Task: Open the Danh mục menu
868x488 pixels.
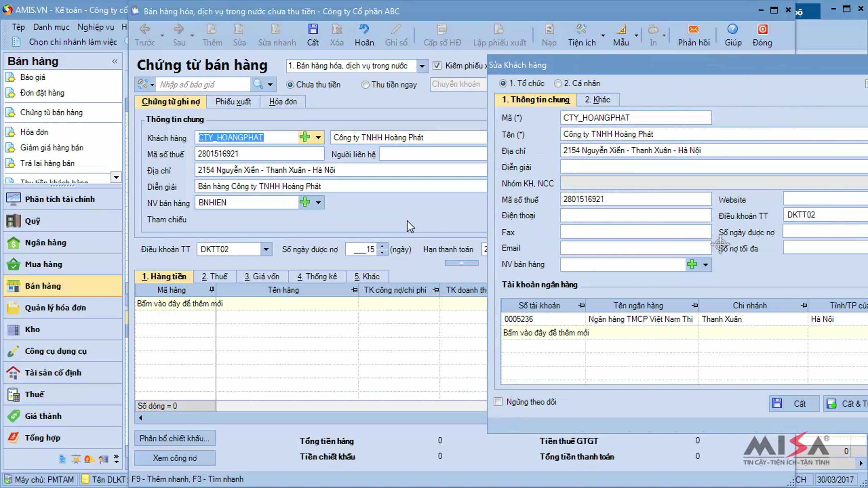Action: pyautogui.click(x=51, y=27)
